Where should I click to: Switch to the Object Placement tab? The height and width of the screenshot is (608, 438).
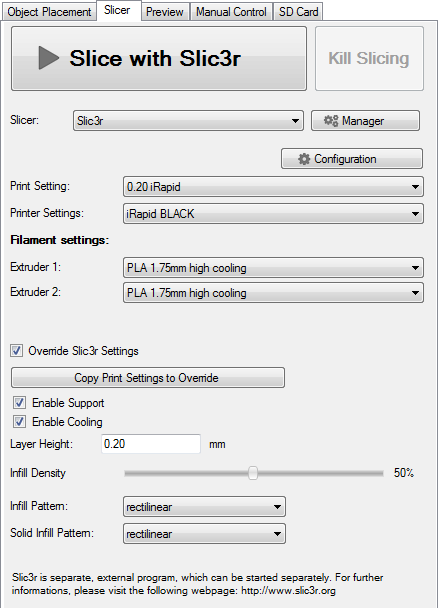(x=49, y=12)
